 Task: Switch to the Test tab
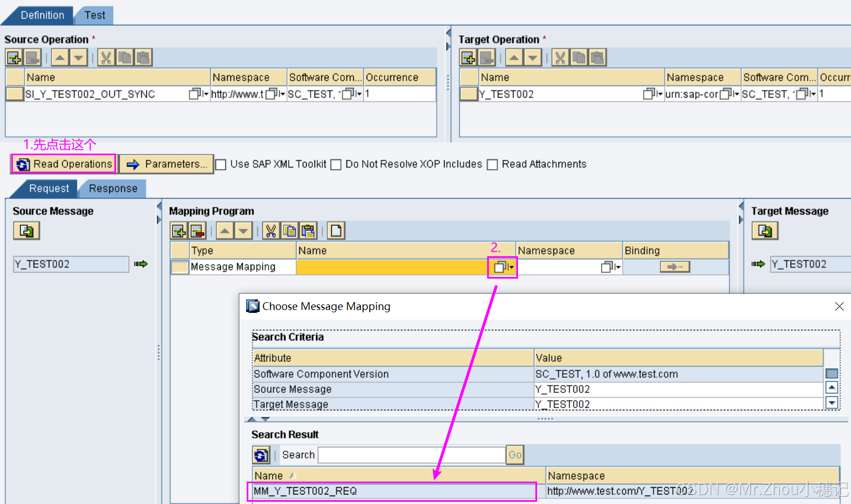pyautogui.click(x=94, y=16)
